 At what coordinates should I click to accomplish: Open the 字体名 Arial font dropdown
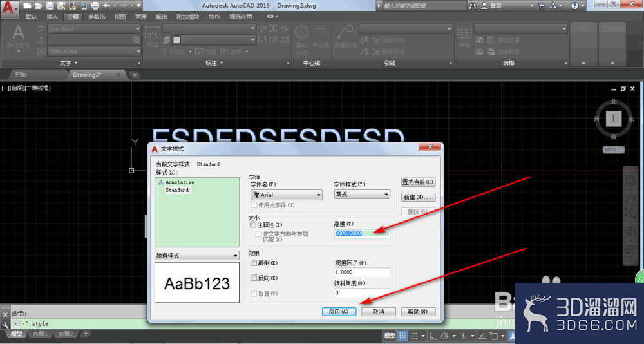click(287, 195)
